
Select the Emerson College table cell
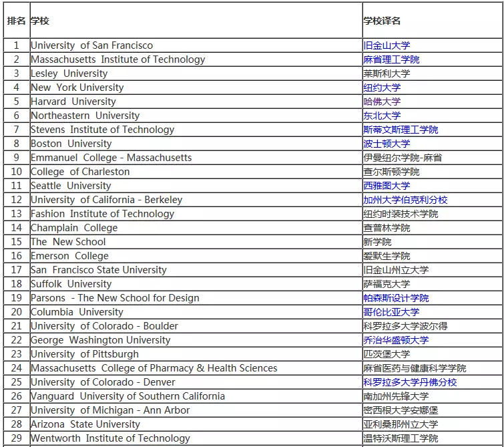tap(196, 256)
